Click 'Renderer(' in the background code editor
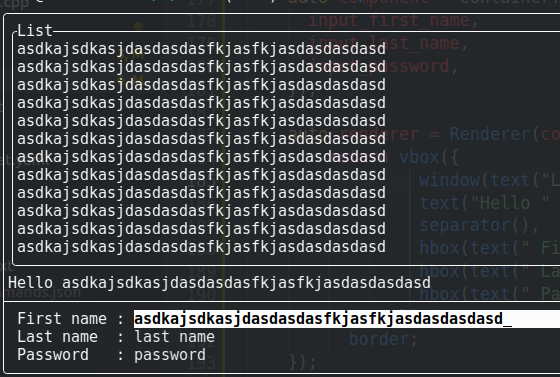The width and height of the screenshot is (560, 377). click(495, 134)
